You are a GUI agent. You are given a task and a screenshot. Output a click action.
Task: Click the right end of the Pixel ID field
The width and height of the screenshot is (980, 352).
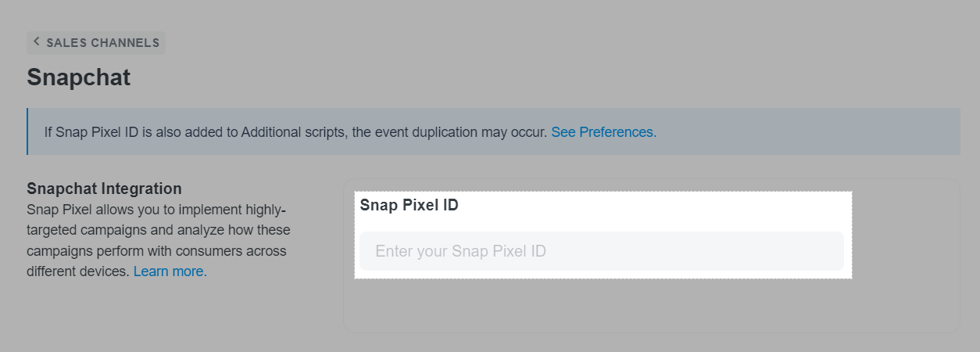[821, 251]
